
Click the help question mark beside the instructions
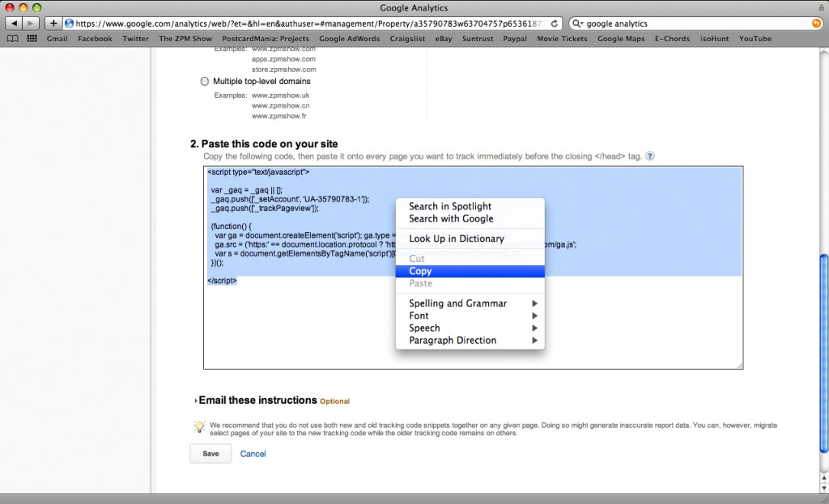tap(649, 156)
